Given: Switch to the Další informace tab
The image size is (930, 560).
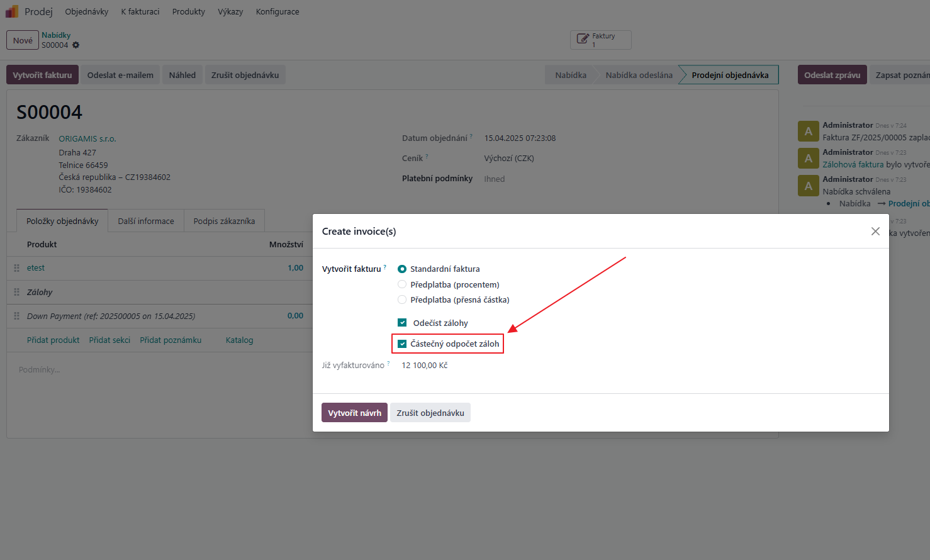Looking at the screenshot, I should 146,221.
